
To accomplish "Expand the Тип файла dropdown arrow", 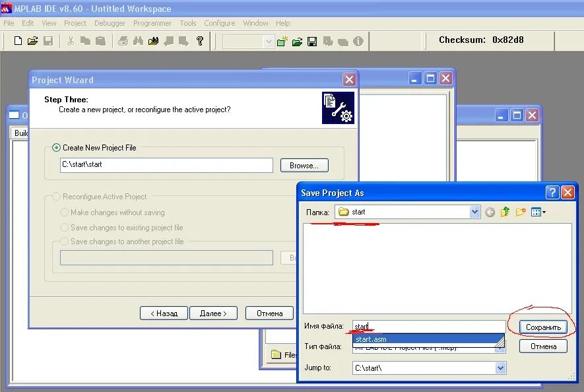I will [x=500, y=350].
